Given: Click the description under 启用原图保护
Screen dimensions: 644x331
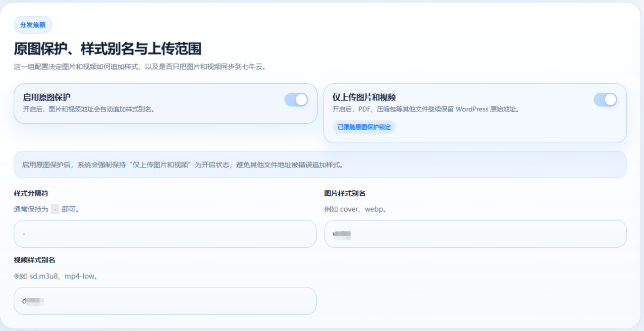Looking at the screenshot, I should click(x=89, y=109).
